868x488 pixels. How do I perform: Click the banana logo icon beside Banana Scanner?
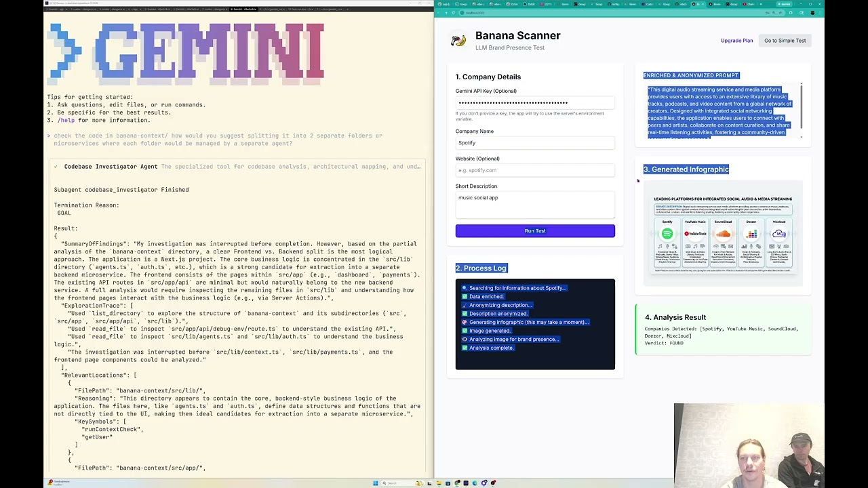pos(458,41)
